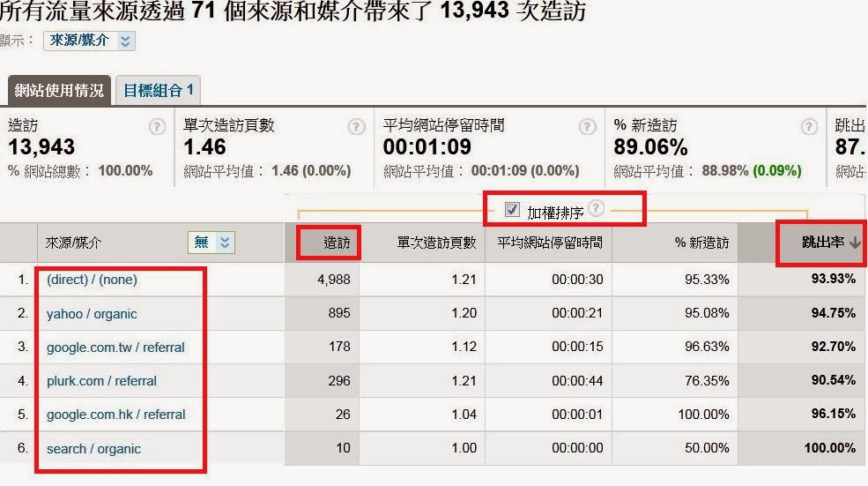Open help icon next to 加權排序
868x486 pixels.
coord(597,208)
